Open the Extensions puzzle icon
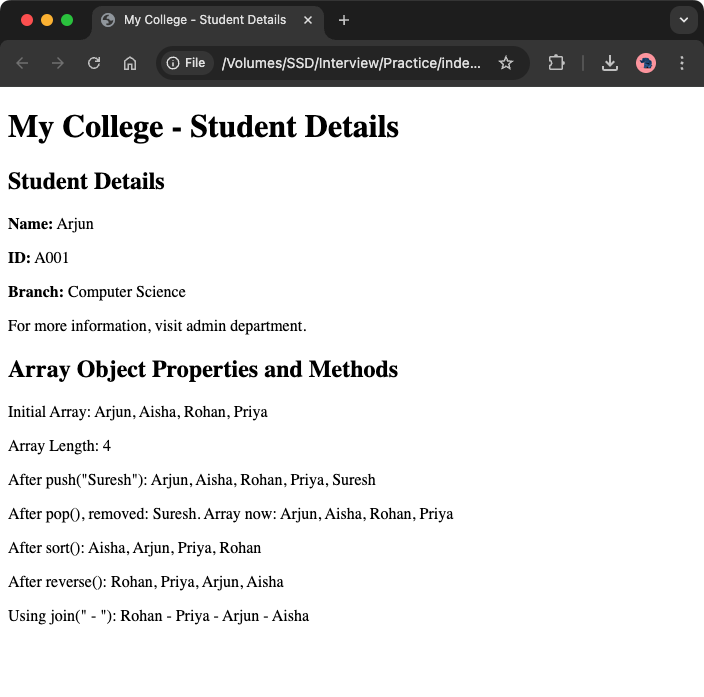 pyautogui.click(x=556, y=63)
